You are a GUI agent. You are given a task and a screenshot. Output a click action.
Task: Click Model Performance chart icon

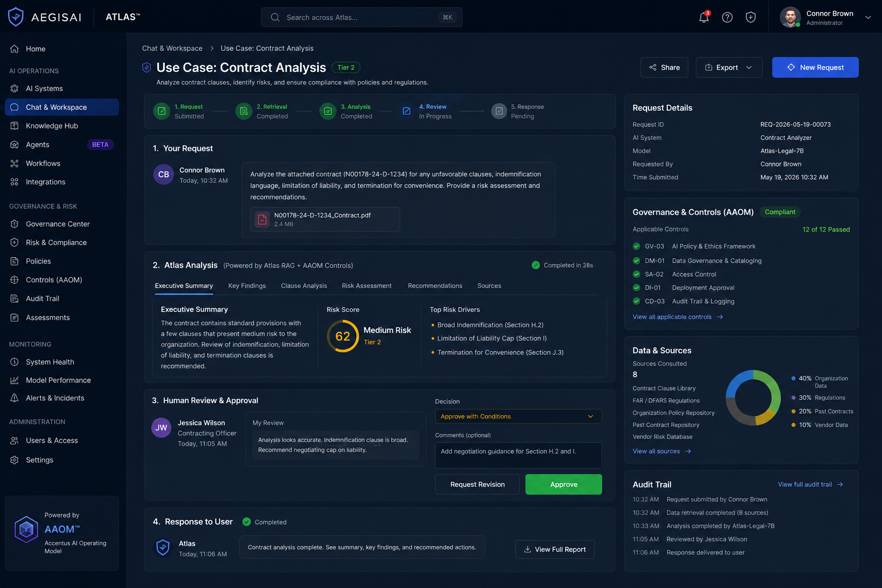[14, 380]
